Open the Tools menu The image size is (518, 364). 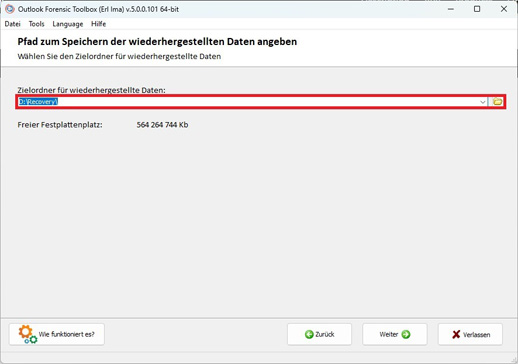pos(36,24)
